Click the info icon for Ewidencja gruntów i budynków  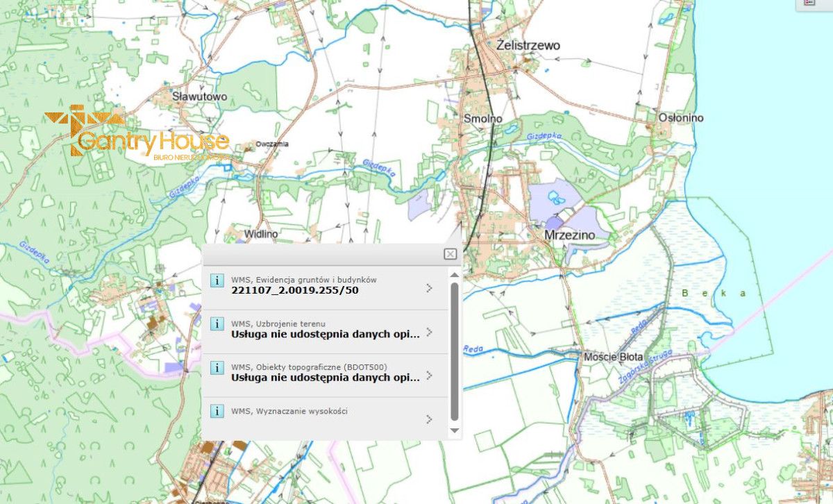(218, 280)
